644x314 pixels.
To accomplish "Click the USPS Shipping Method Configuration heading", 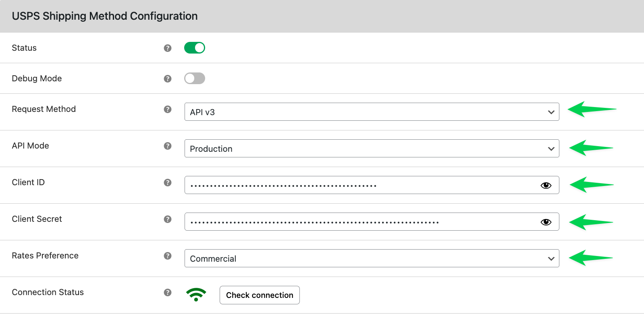I will tap(105, 16).
